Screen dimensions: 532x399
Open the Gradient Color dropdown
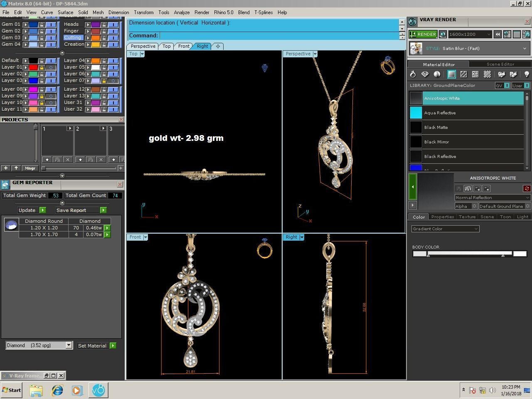point(445,229)
